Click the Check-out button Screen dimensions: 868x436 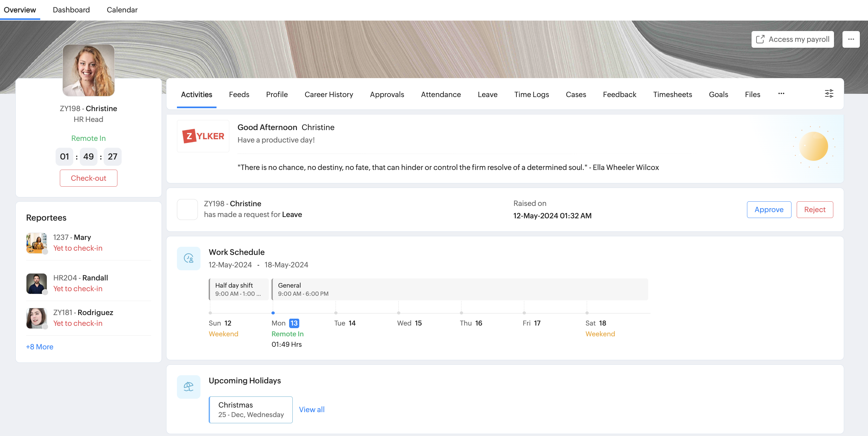coord(89,178)
